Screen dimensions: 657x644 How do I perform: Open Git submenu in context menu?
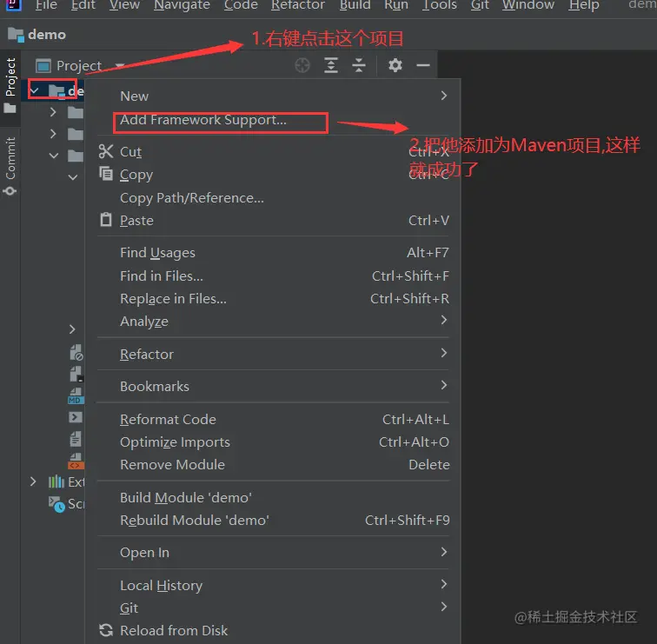[x=273, y=607]
